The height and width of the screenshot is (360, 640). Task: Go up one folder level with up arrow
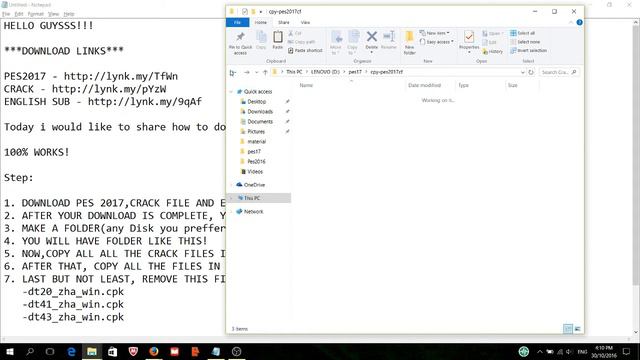(265, 72)
